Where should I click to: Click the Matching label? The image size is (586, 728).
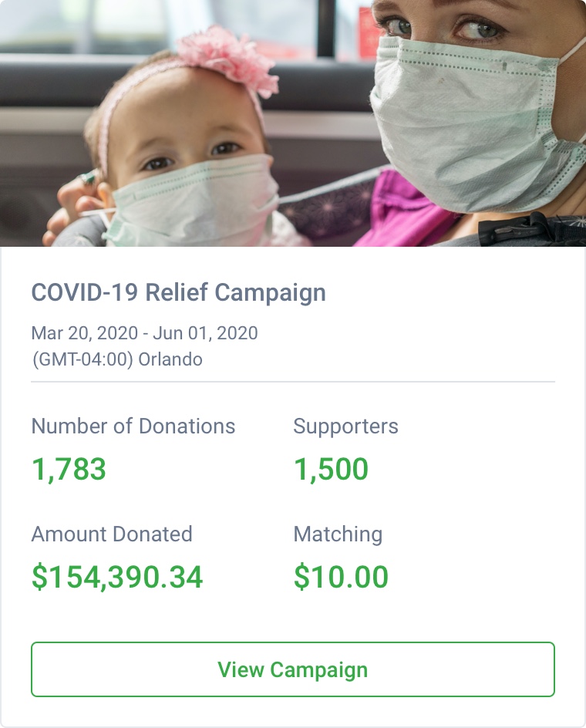[x=338, y=534]
